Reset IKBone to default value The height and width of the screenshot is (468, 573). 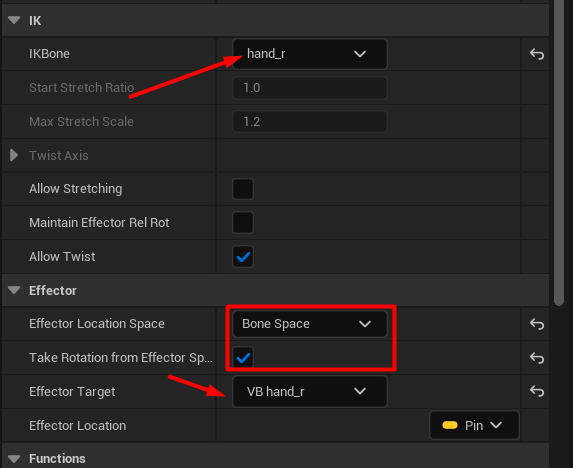[537, 54]
